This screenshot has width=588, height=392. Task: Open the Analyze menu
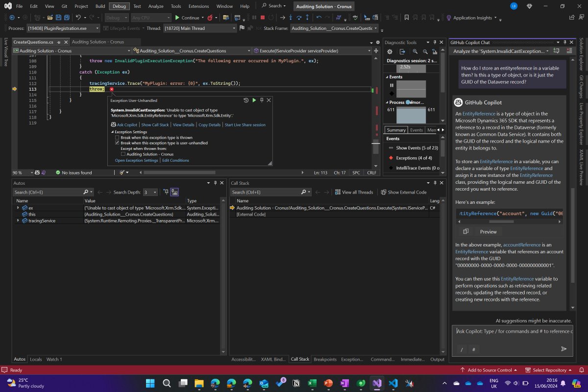(x=156, y=6)
